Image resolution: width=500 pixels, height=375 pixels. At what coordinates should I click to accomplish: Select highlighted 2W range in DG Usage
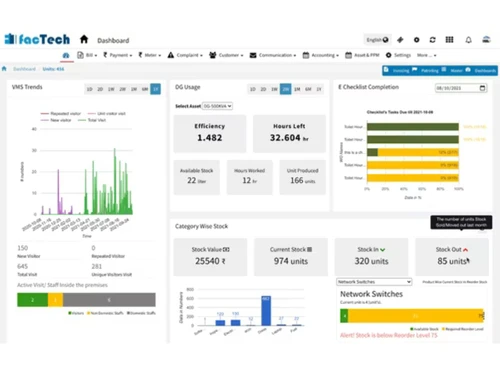pos(285,89)
